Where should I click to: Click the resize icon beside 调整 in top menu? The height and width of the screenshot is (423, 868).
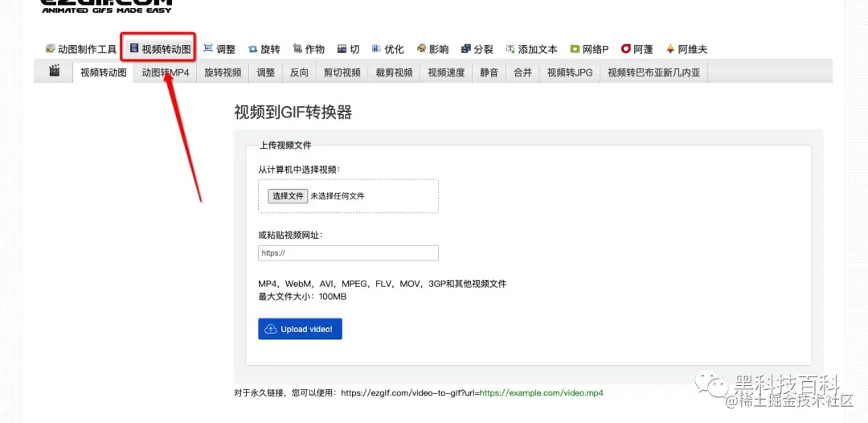(208, 49)
